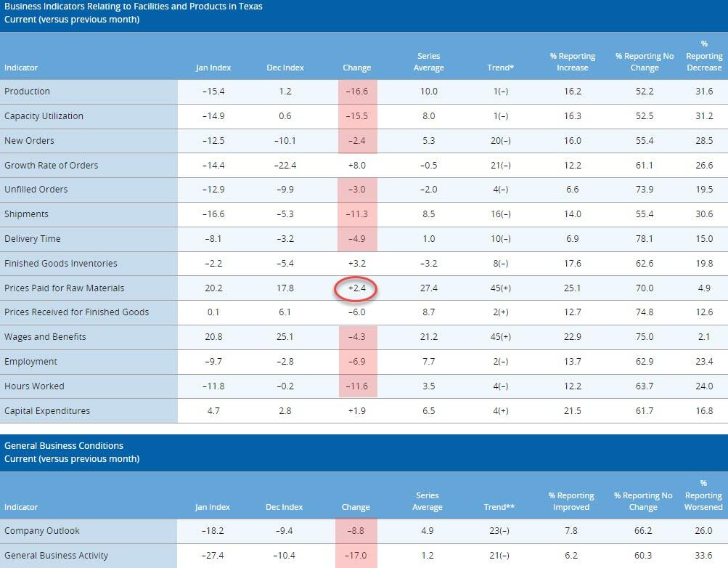Screen dimensions: 728x568
Task: Select the % Reporting Improved column header
Action: pos(571,501)
